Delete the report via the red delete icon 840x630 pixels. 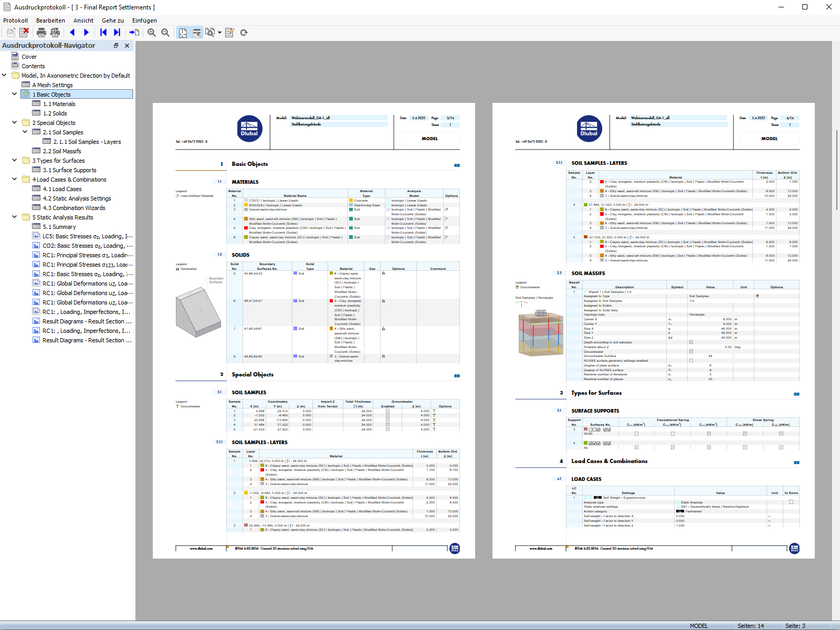point(24,32)
